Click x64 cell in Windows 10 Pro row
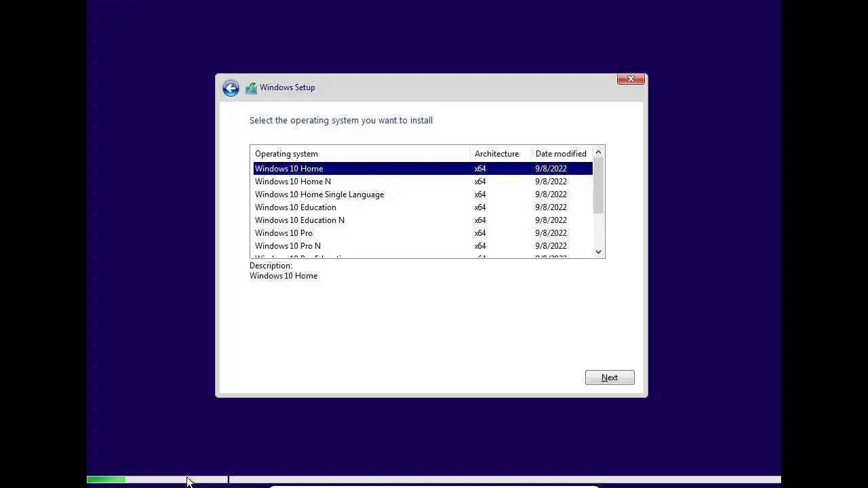 (480, 233)
